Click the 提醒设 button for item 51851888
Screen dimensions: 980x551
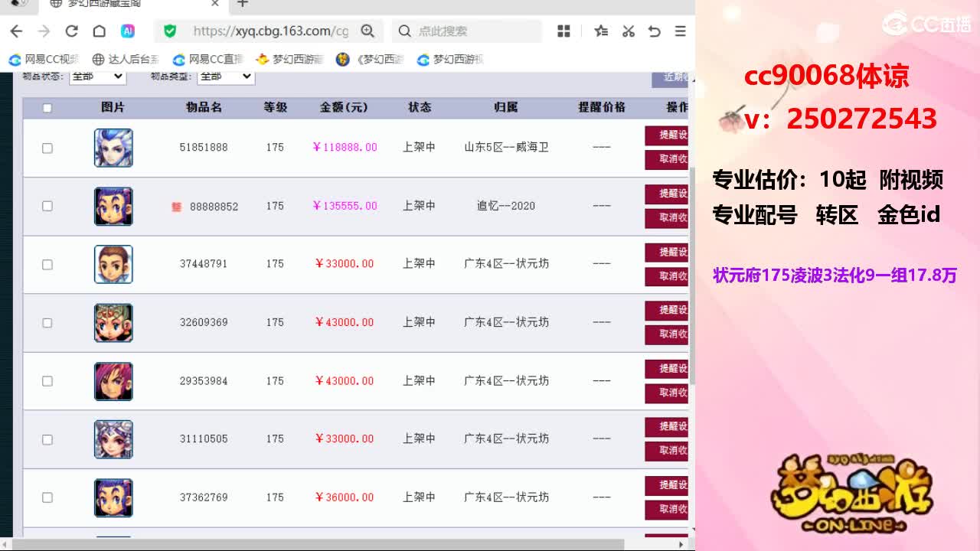667,135
